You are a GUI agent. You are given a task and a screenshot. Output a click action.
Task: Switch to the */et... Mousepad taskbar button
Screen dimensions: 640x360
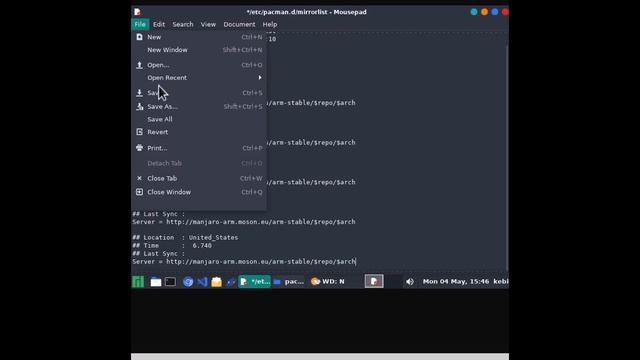point(254,281)
